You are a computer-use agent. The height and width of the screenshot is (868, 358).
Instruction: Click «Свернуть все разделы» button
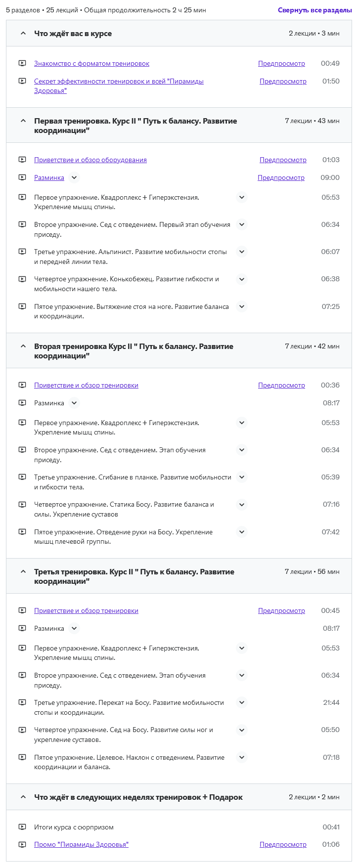point(314,10)
